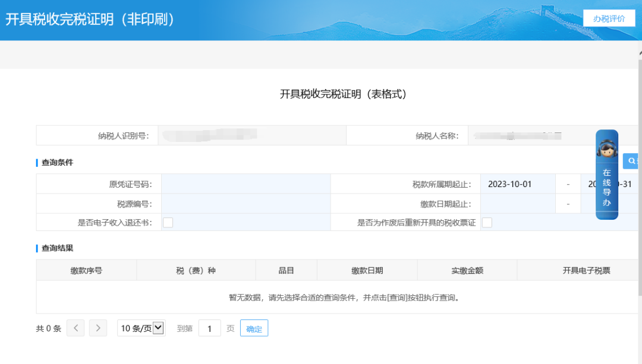Click the 税（费）种 column header

(196, 270)
